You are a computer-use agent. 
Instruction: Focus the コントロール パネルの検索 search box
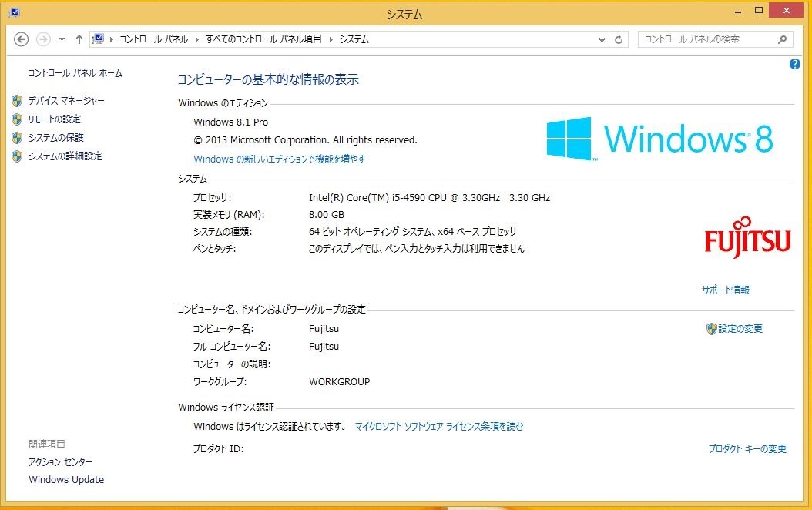[x=715, y=39]
